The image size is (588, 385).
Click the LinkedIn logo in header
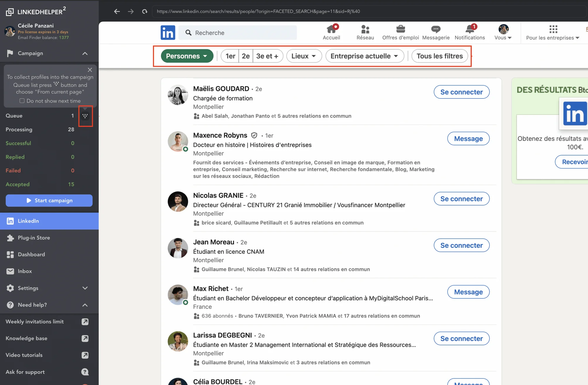tap(168, 33)
